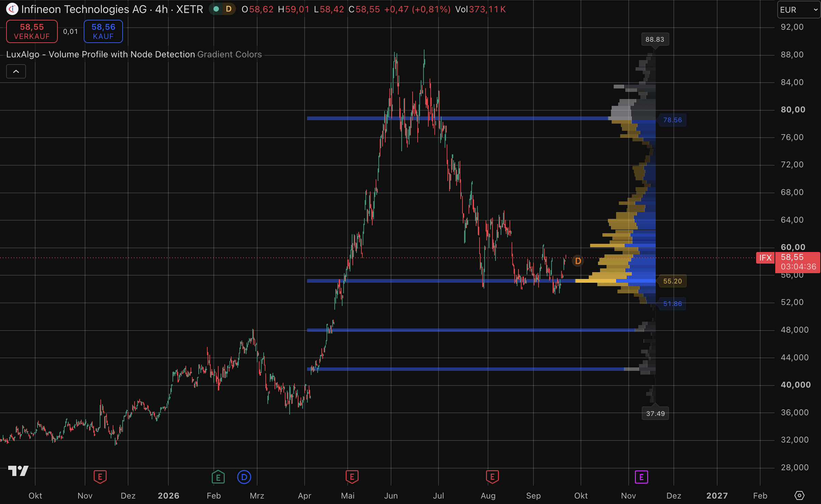Click the Mrz label on time axis
The height and width of the screenshot is (504, 821).
click(257, 495)
